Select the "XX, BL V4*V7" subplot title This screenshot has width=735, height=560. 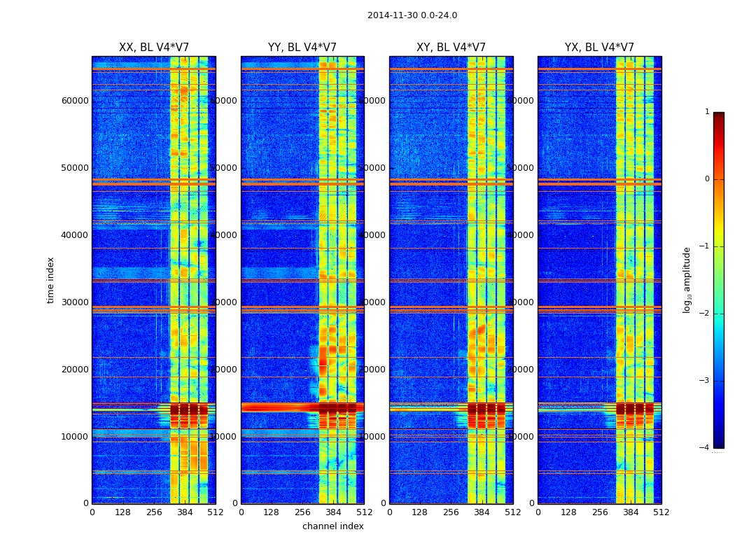click(153, 48)
